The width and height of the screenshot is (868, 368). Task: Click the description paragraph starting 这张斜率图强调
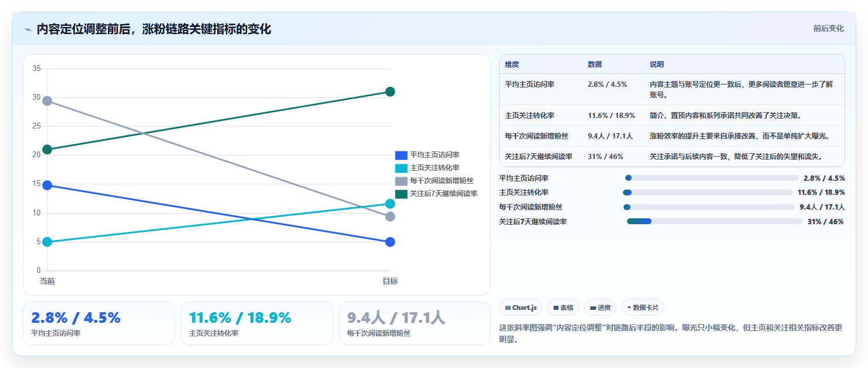coord(671,333)
